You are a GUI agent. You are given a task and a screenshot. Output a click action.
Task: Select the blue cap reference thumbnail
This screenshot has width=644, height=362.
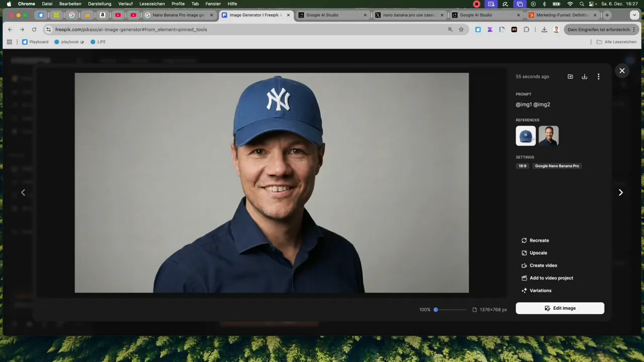coord(526,136)
